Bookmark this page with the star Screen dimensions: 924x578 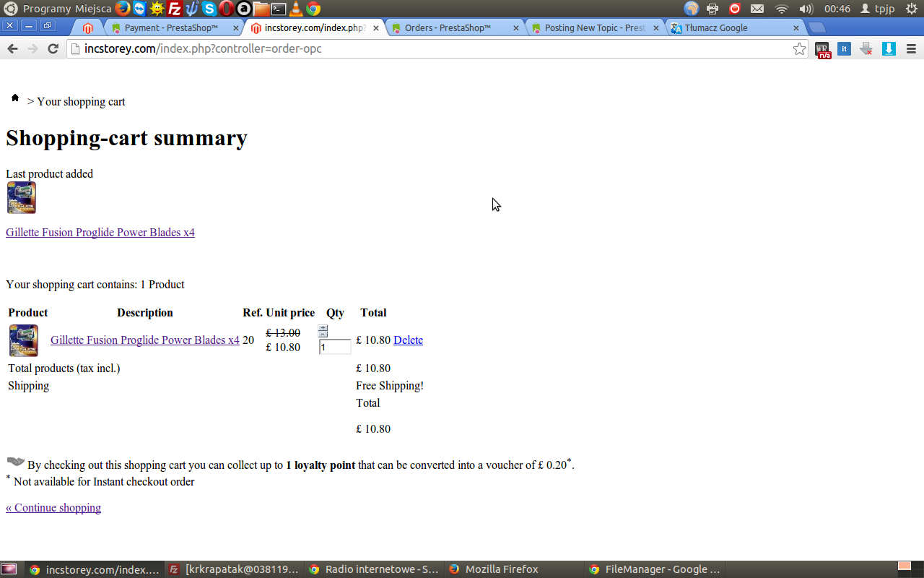(799, 48)
